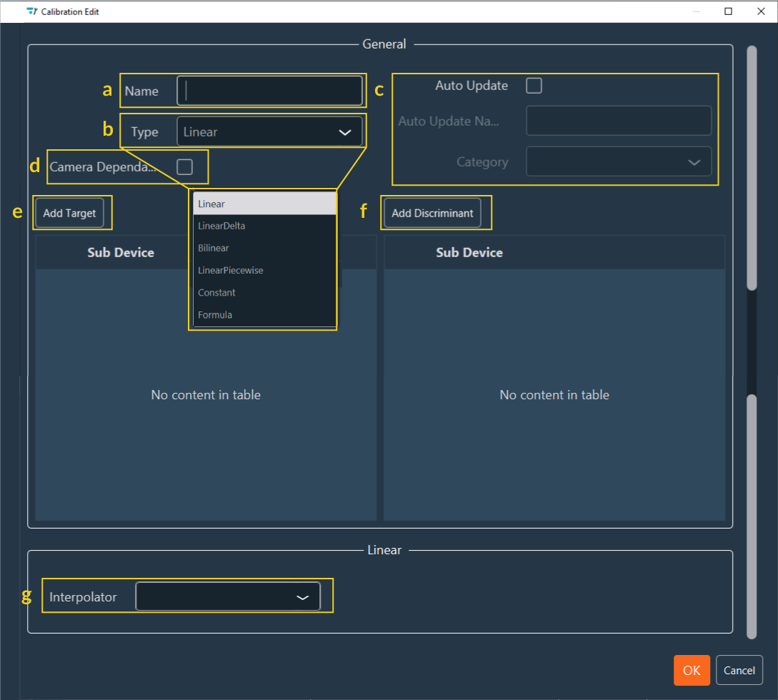Image resolution: width=778 pixels, height=700 pixels.
Task: Choose LinearDelta in the type list
Action: tap(264, 226)
